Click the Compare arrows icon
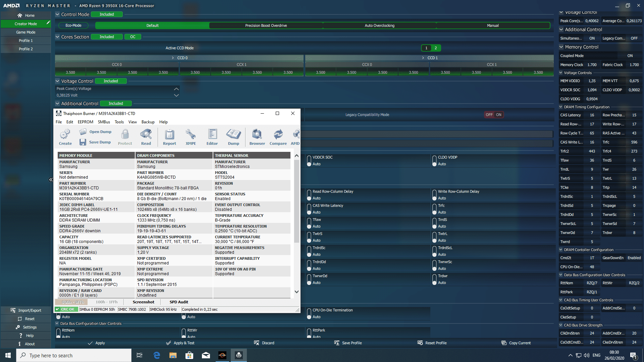Screen dimensions: 644x362 click(x=278, y=134)
